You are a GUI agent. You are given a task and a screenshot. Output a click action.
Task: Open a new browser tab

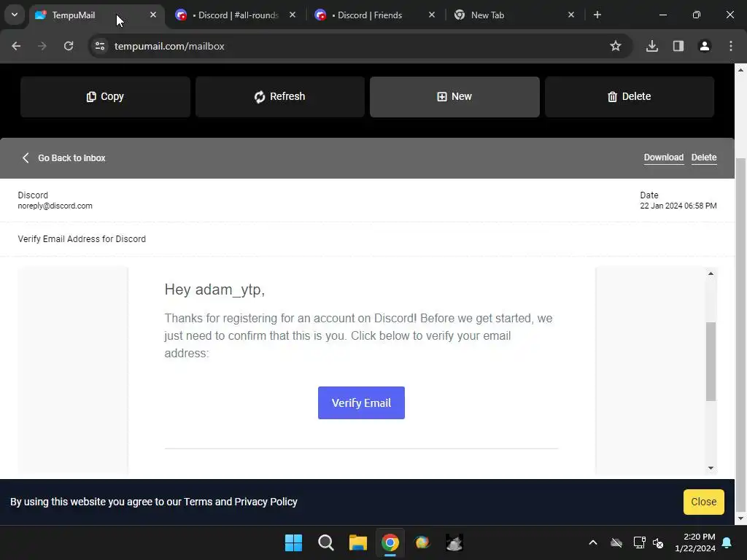(x=597, y=15)
